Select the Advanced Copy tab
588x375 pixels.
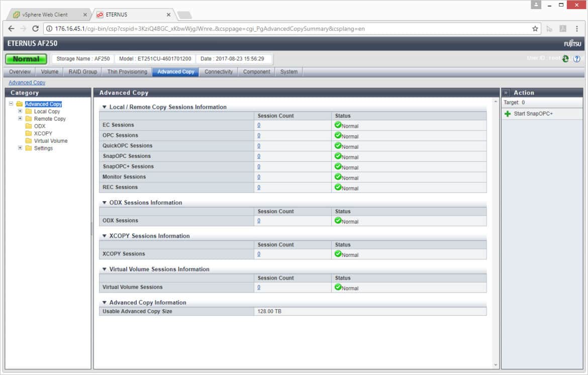176,71
